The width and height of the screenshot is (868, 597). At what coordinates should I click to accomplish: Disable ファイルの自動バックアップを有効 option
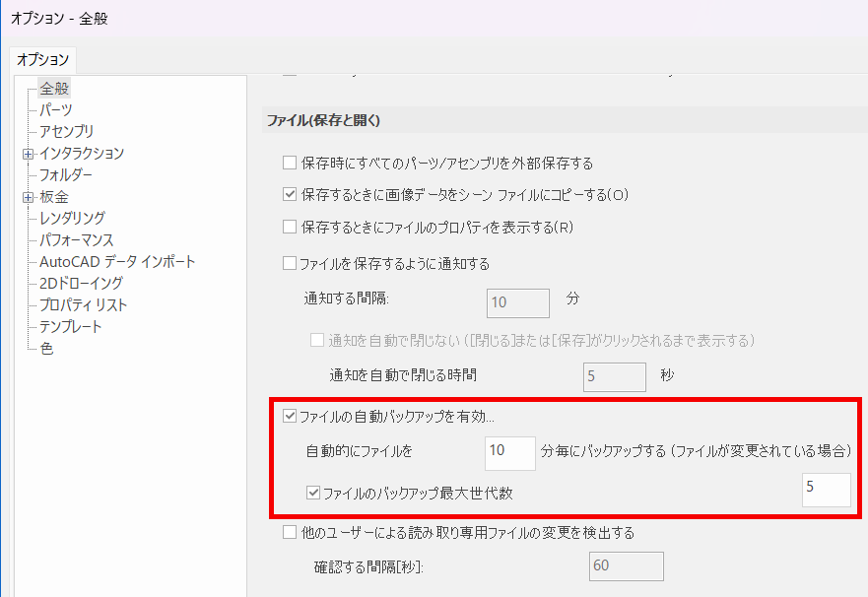pyautogui.click(x=289, y=416)
